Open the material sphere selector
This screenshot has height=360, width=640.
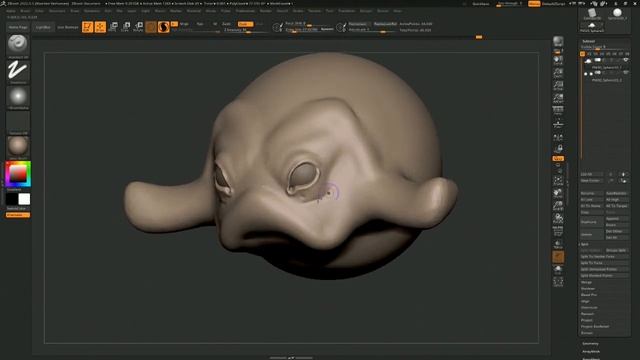[x=18, y=146]
